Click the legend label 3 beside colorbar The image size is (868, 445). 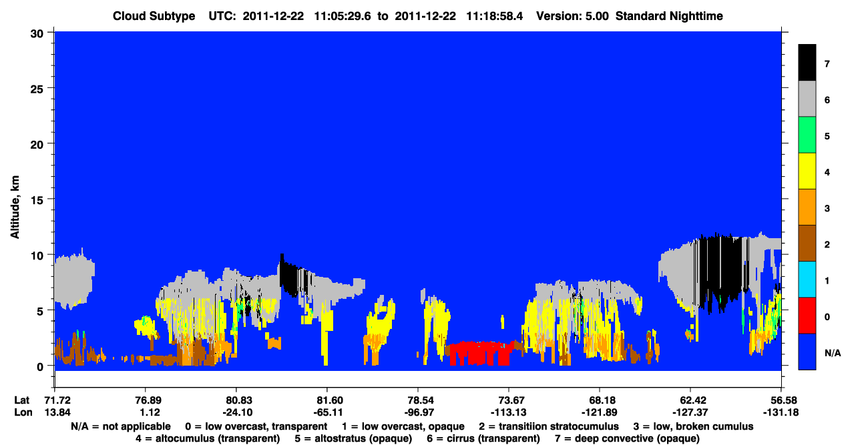827,209
